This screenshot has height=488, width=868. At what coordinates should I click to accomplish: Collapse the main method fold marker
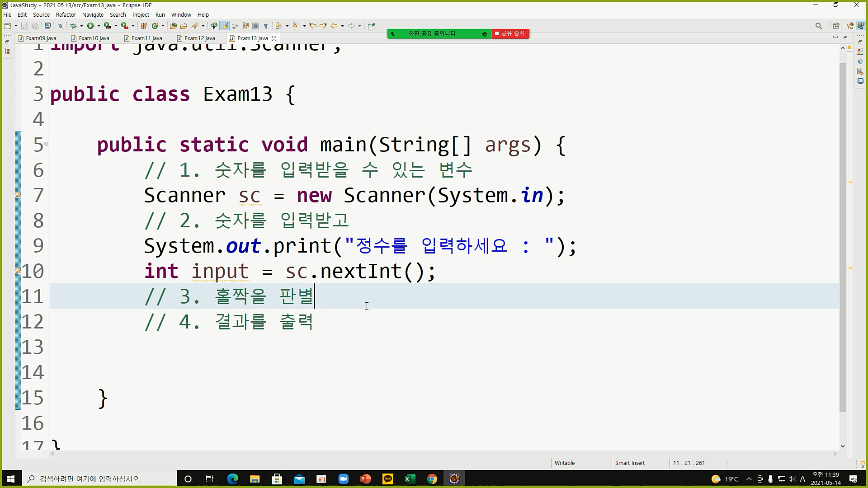[46, 144]
